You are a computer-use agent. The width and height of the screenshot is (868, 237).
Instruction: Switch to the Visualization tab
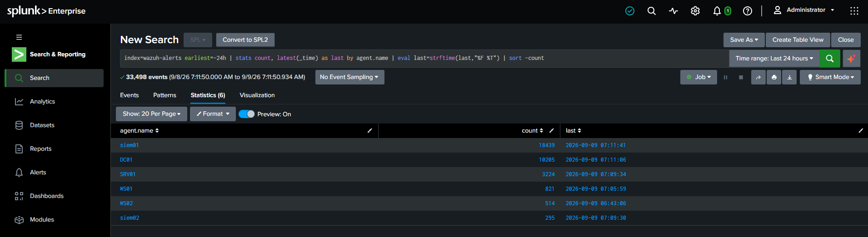[257, 95]
